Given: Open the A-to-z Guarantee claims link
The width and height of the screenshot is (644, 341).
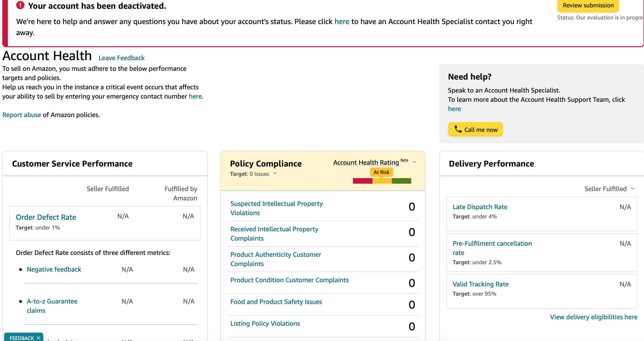Looking at the screenshot, I should pos(52,306).
